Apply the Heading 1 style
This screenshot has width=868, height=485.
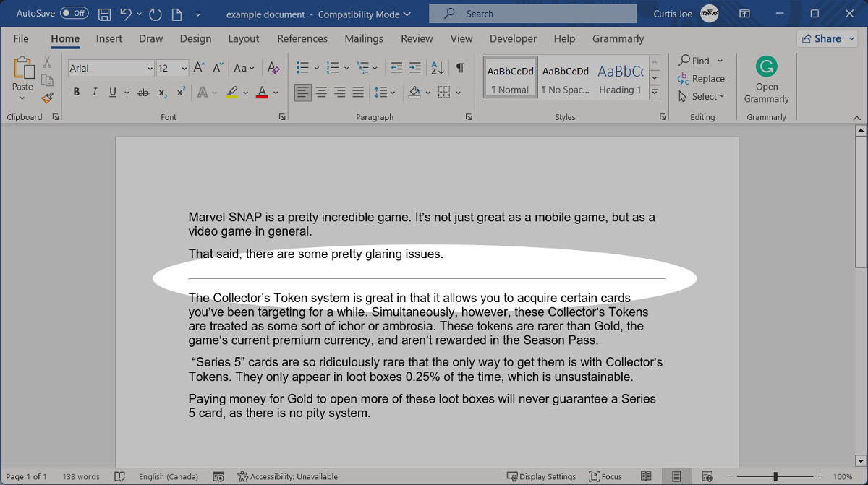pyautogui.click(x=620, y=77)
